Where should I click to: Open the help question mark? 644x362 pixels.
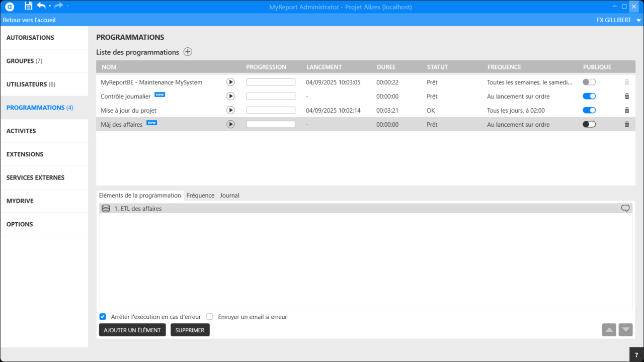[x=636, y=354]
